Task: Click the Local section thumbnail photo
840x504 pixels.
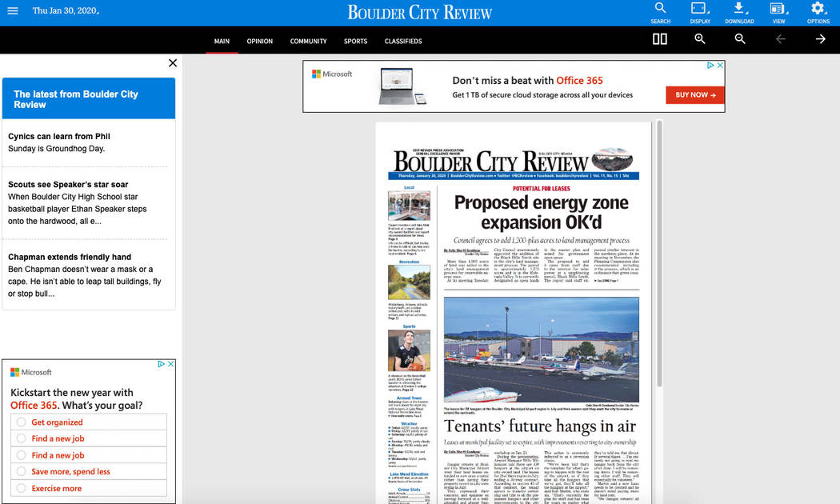Action: 409,205
